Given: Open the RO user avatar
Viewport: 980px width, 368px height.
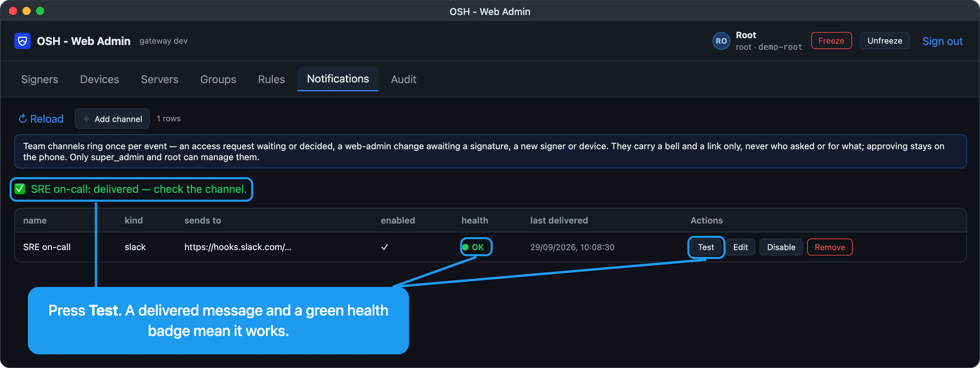Looking at the screenshot, I should pyautogui.click(x=721, y=41).
